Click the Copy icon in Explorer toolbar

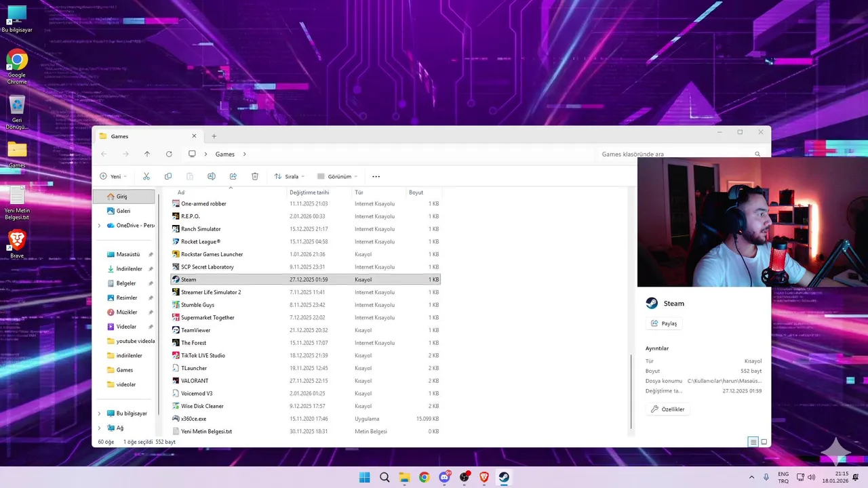167,176
